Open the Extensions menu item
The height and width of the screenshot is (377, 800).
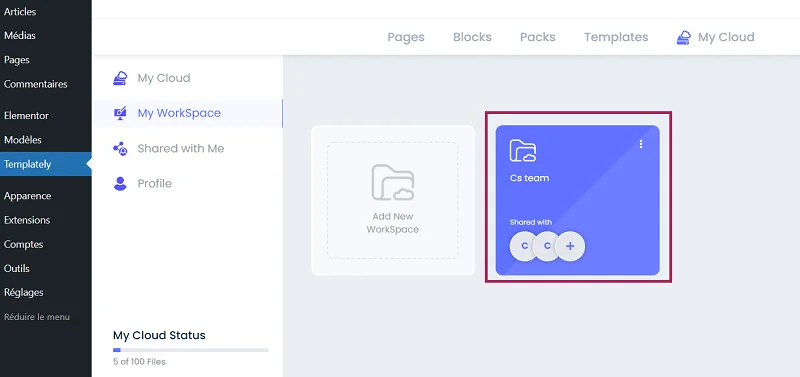pyautogui.click(x=27, y=220)
